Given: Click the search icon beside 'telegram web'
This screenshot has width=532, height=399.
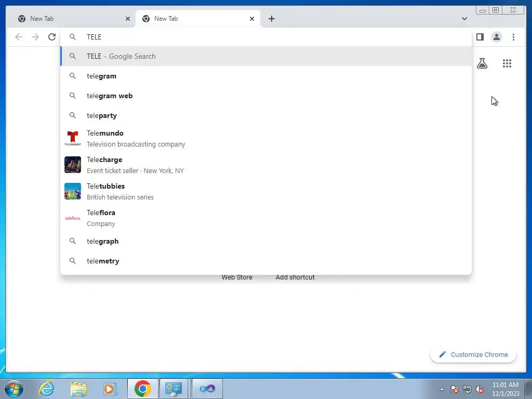Looking at the screenshot, I should (73, 96).
